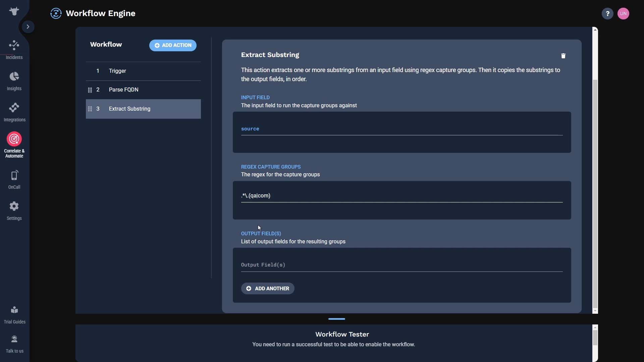Select the Extract Substring workflow step
The width and height of the screenshot is (644, 362).
143,109
